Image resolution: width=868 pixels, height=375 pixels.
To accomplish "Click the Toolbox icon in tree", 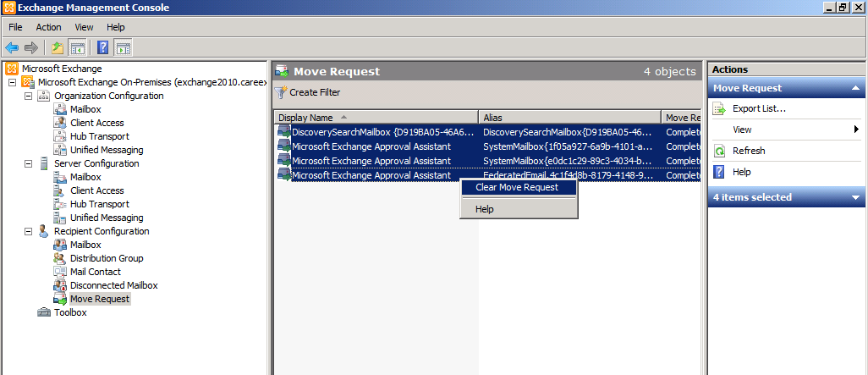I will point(44,312).
